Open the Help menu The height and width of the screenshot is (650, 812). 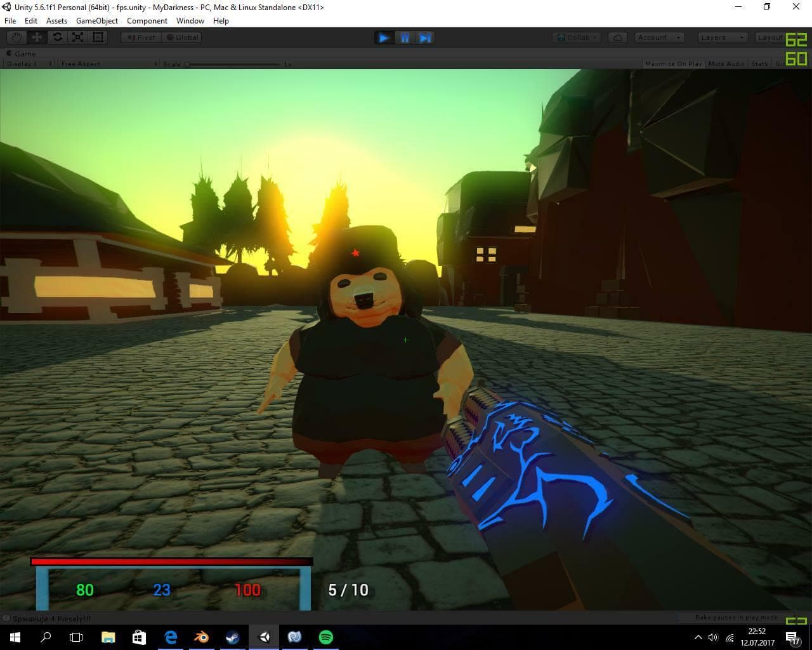tap(221, 20)
